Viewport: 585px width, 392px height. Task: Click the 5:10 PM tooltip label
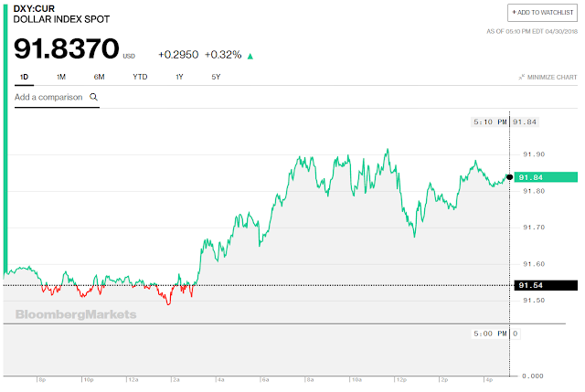[x=490, y=122]
